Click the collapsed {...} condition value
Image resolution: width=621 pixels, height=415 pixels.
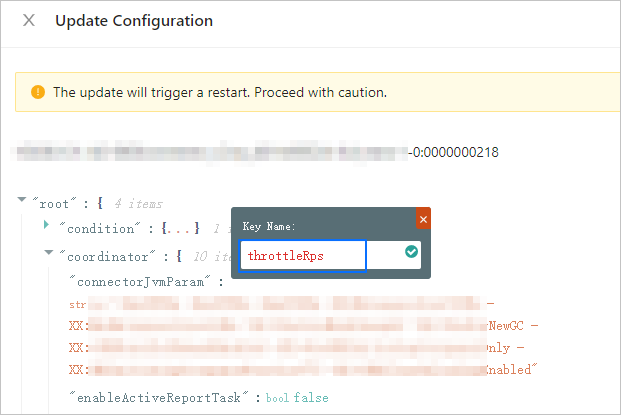click(181, 228)
